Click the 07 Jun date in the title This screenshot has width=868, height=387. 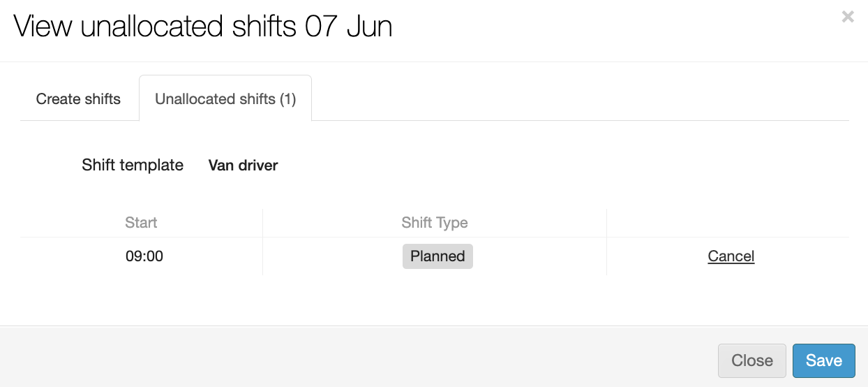coord(348,27)
